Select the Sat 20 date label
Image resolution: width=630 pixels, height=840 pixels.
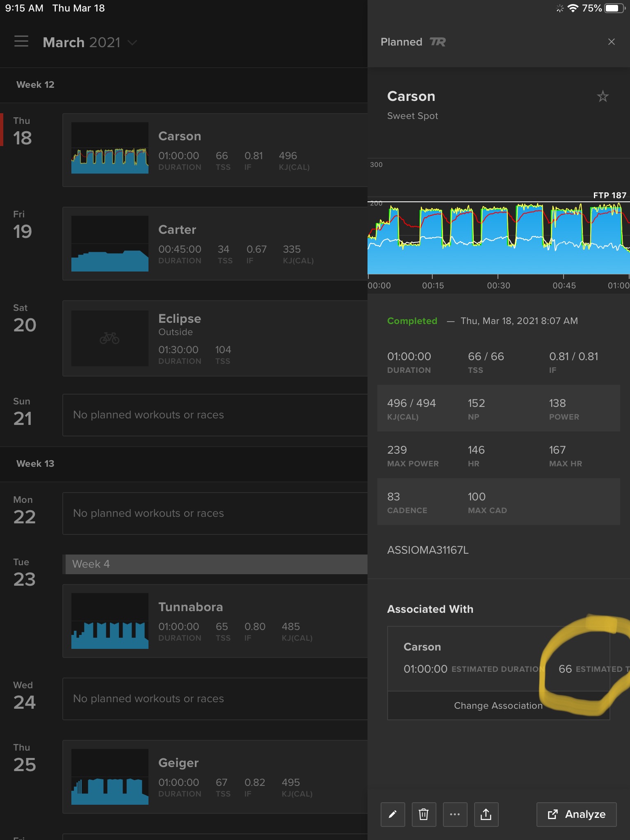[25, 318]
